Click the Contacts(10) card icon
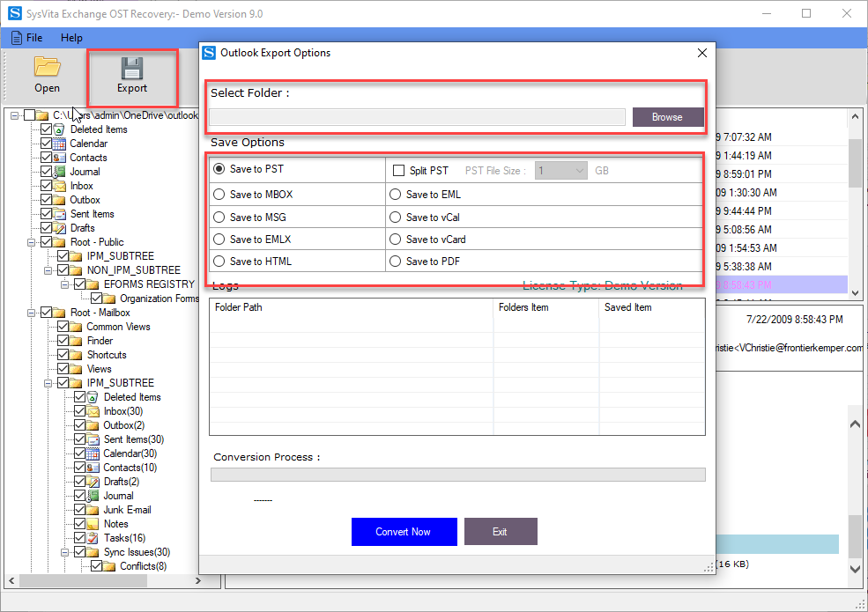The height and width of the screenshot is (612, 868). pos(93,468)
